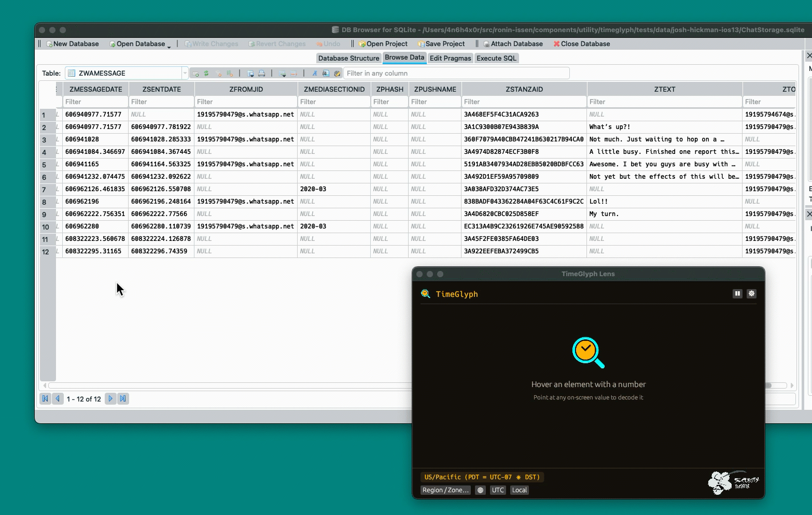Click the cell with text "My turn."

pos(665,214)
